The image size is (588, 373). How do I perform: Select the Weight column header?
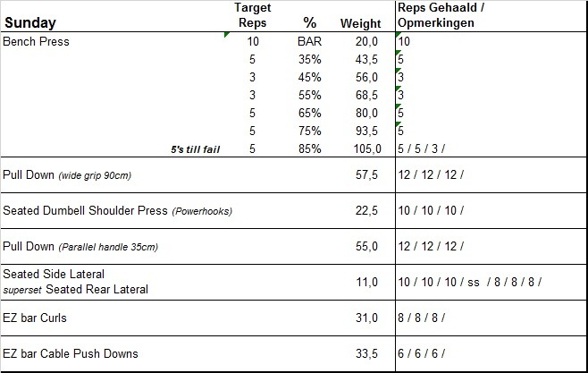(x=360, y=23)
